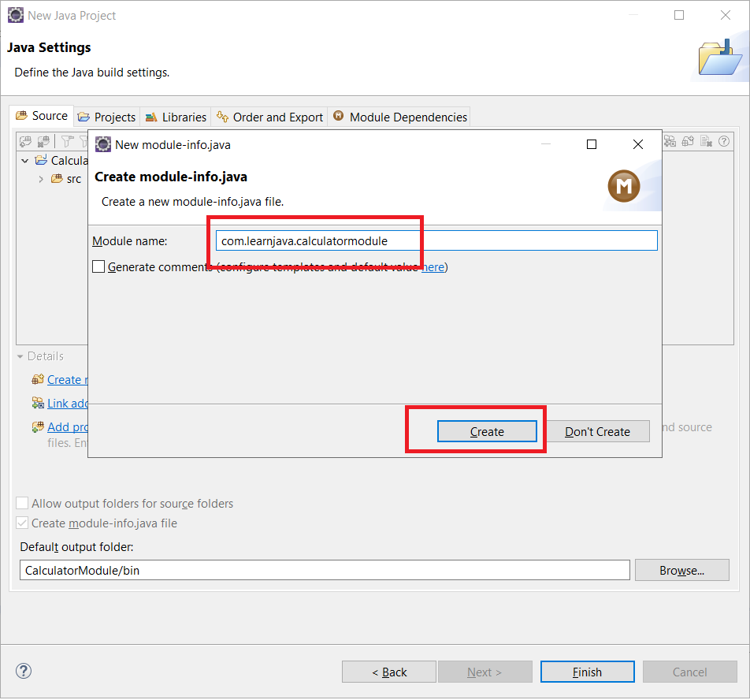Click the src folder icon in tree
The image size is (750, 700).
(x=57, y=179)
